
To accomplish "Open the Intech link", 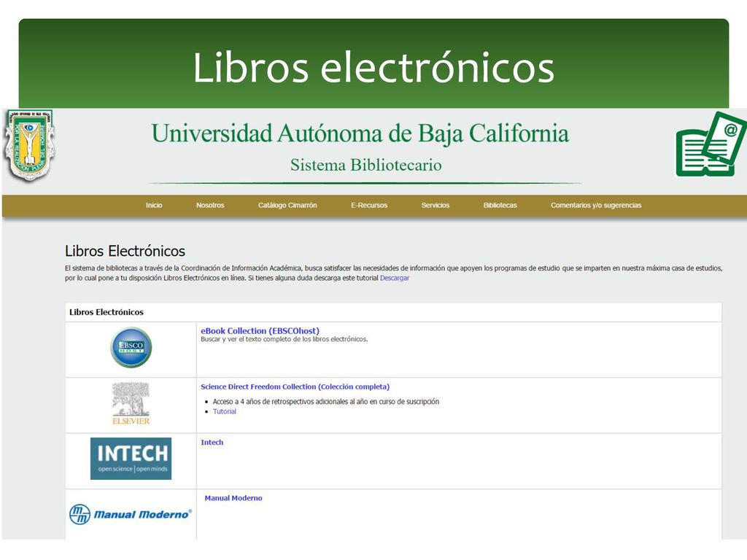I will pyautogui.click(x=212, y=443).
